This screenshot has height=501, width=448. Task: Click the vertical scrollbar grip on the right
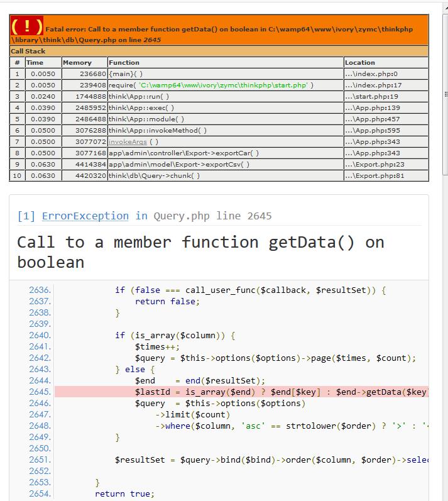click(x=445, y=94)
